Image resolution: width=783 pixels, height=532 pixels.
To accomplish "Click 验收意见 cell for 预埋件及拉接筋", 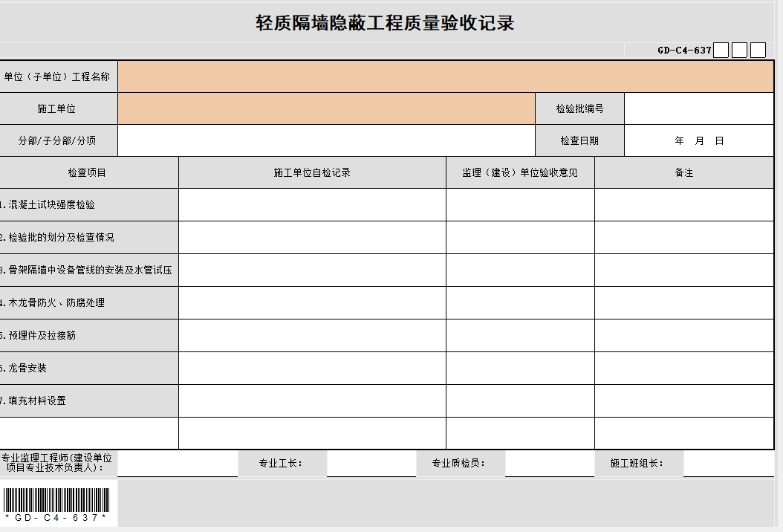I will (x=520, y=335).
